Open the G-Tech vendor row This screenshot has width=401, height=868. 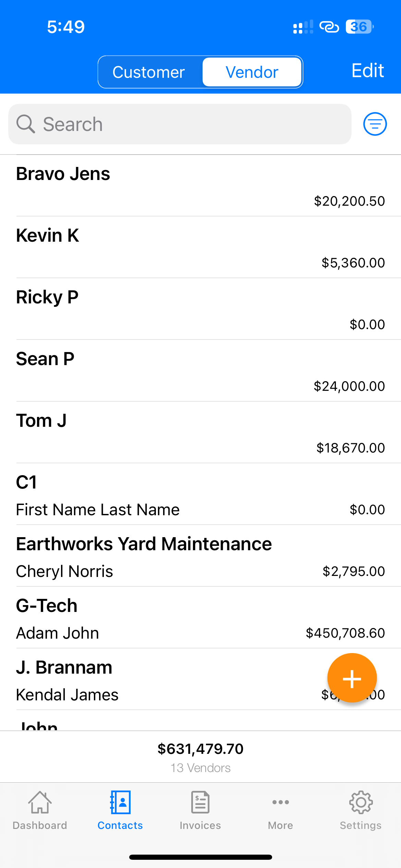tap(200, 617)
